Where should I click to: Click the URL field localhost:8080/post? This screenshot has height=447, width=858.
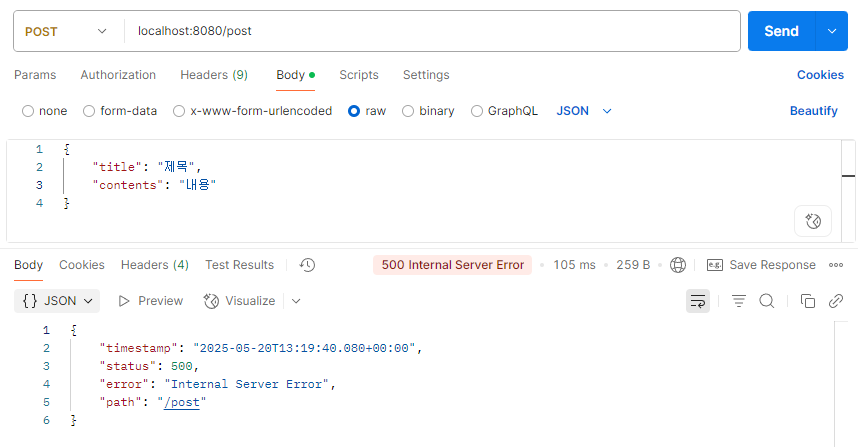432,31
